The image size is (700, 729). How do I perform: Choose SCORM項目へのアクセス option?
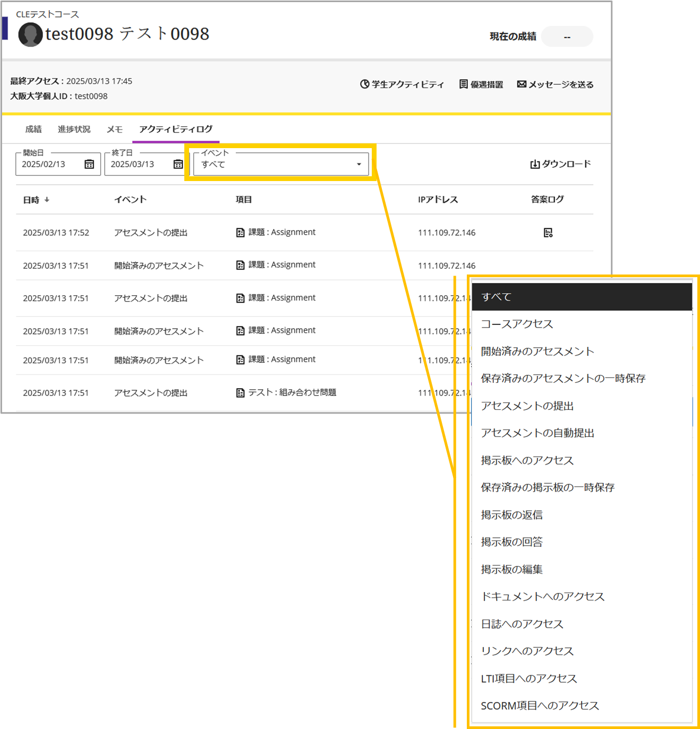point(582,706)
